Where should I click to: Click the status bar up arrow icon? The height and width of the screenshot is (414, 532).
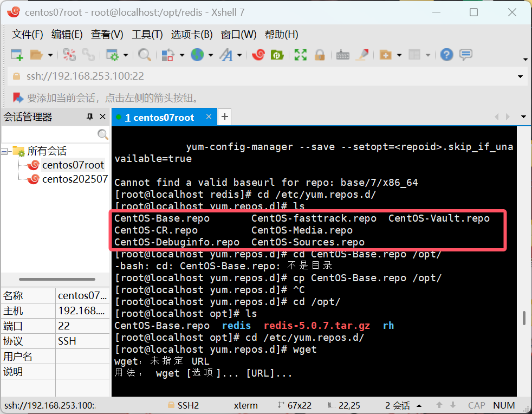pyautogui.click(x=439, y=405)
